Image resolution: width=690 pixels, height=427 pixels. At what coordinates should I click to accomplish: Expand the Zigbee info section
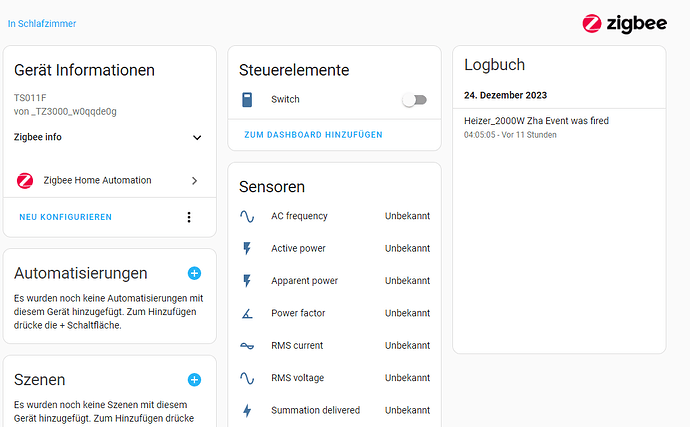[x=108, y=137]
